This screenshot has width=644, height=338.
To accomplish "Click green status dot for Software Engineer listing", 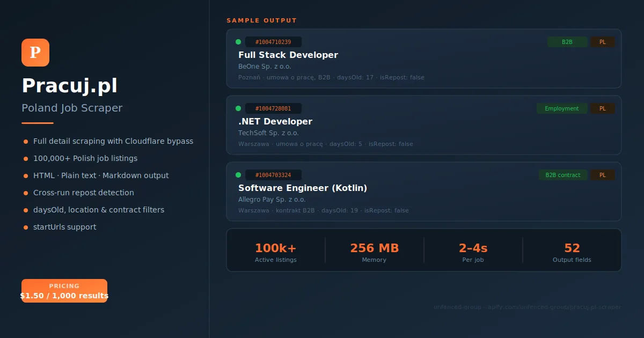I will tap(238, 175).
